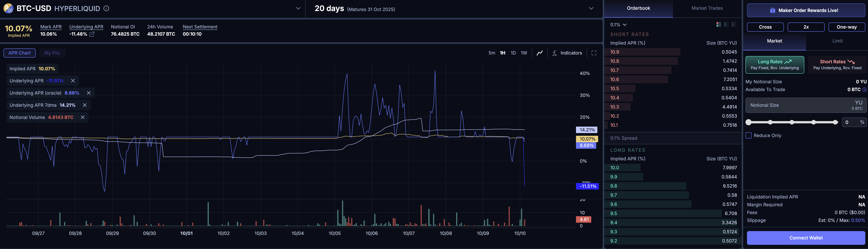Click the 2x leverage button

[806, 27]
